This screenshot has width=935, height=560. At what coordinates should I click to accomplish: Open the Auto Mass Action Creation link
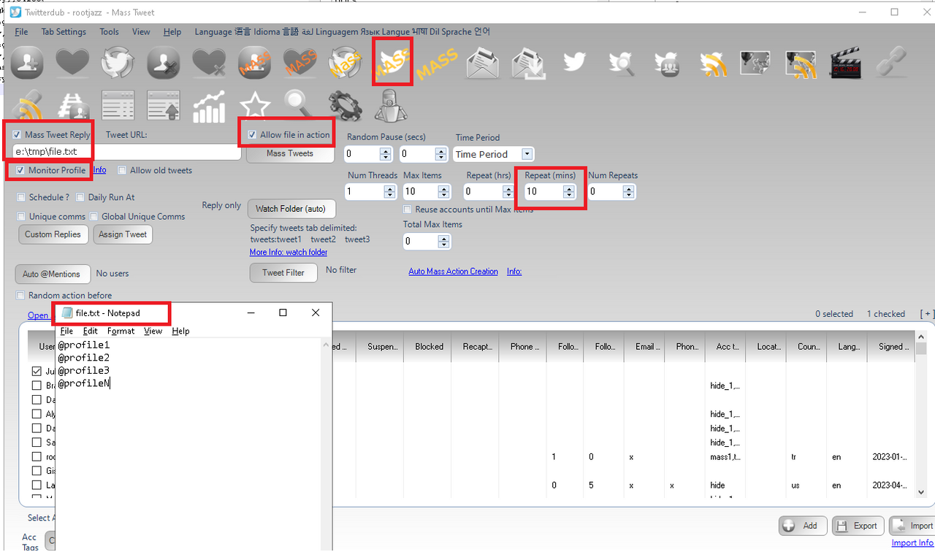(453, 272)
